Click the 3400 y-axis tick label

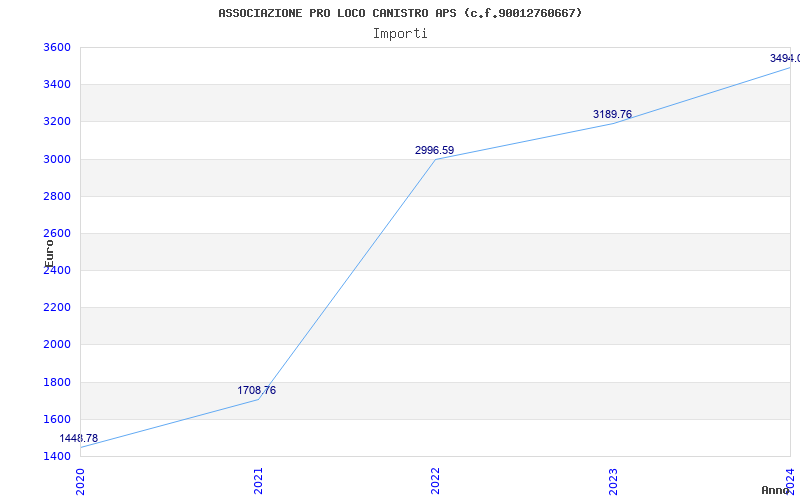tap(57, 85)
